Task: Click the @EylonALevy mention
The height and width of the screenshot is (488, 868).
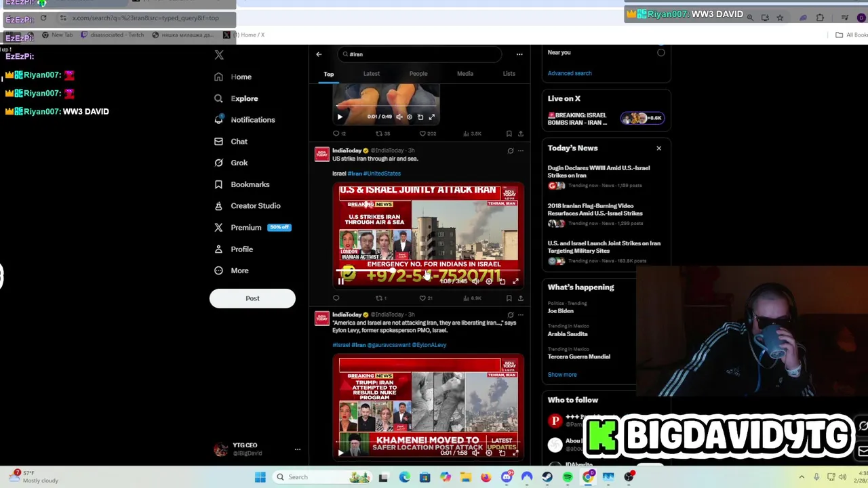Action: pos(429,345)
